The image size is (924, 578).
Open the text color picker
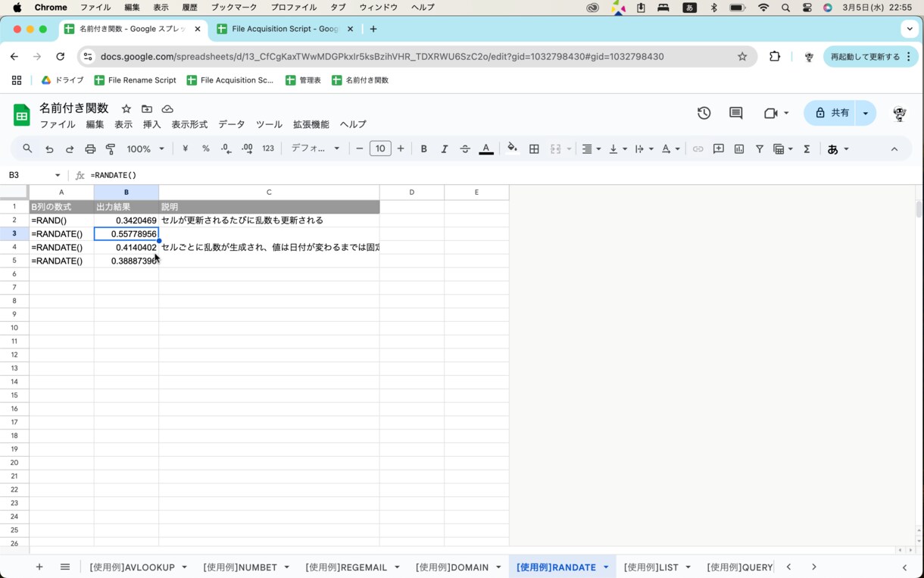[x=486, y=149]
